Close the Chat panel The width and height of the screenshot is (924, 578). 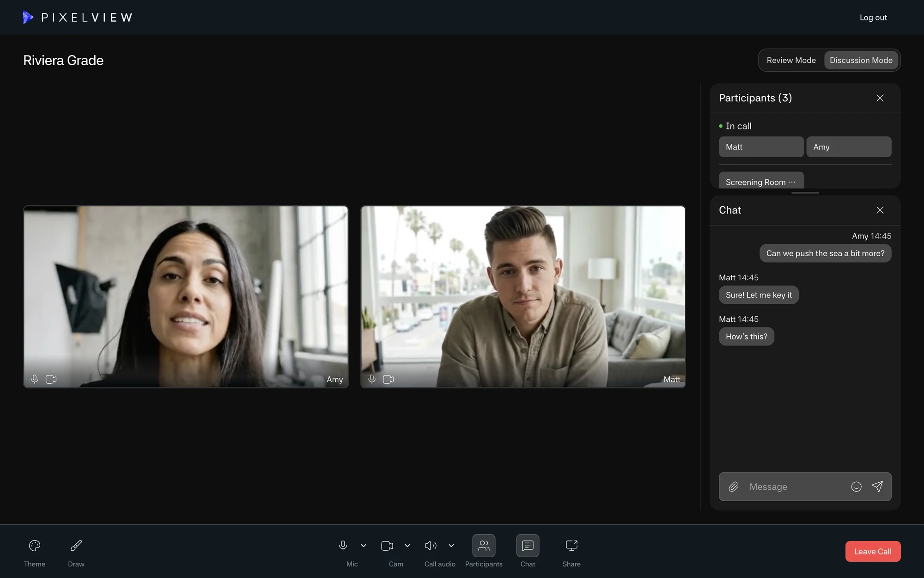[880, 210]
